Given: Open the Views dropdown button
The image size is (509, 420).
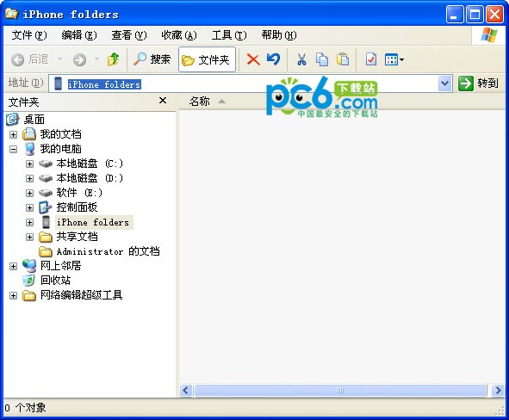Looking at the screenshot, I should (394, 59).
